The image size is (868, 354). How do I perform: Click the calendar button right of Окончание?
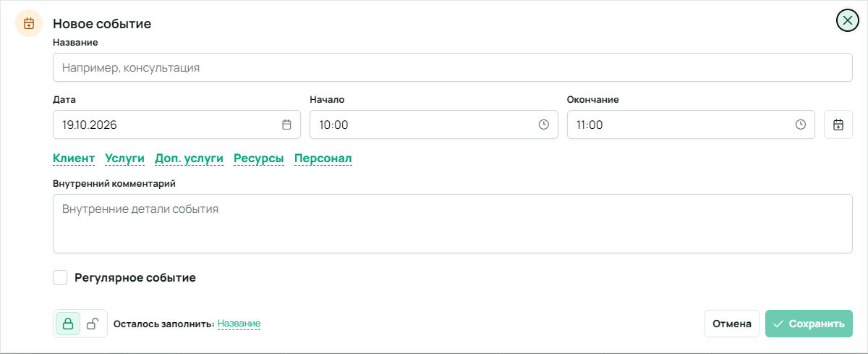point(838,125)
